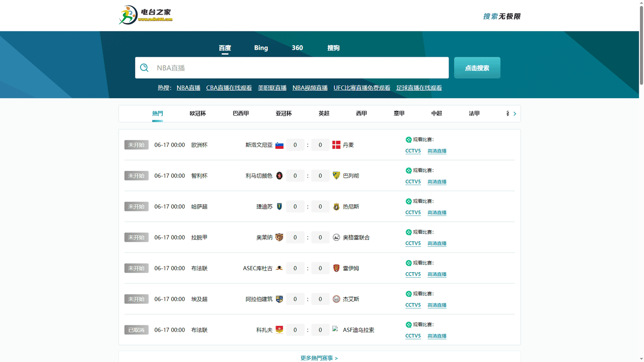644x362 pixels.
Task: Click the green watch icon in 埃及超 row
Action: click(408, 294)
